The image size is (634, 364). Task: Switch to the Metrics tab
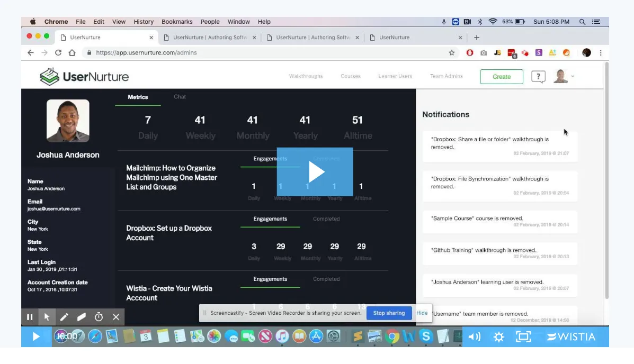pos(138,97)
